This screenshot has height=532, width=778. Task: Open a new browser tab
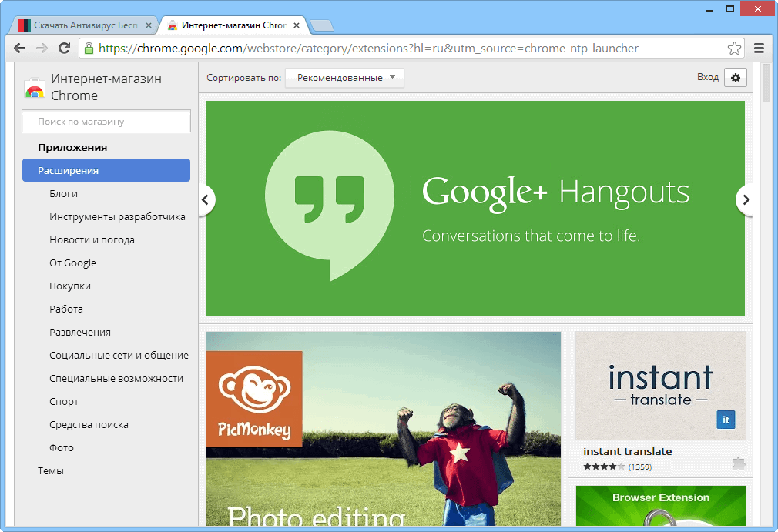click(322, 24)
